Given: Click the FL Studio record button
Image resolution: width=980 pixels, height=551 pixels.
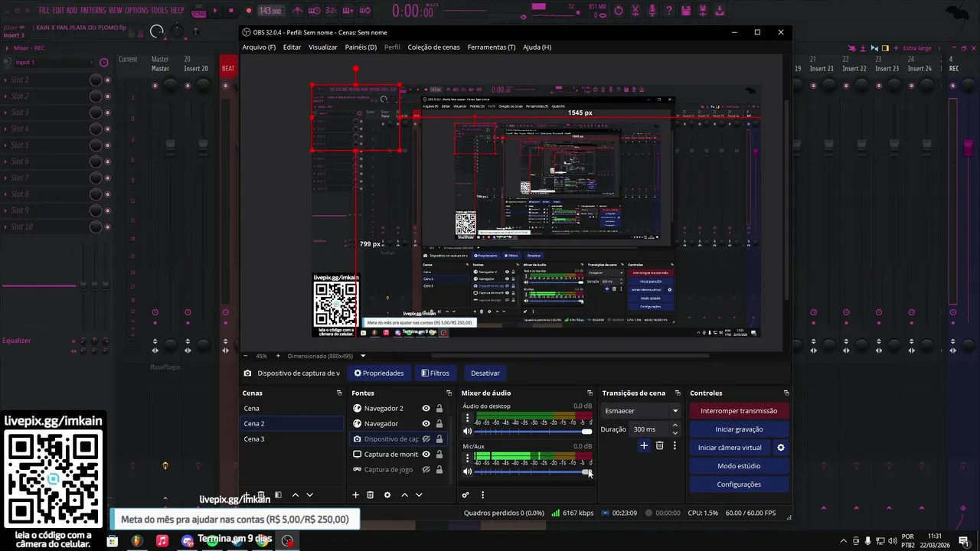Looking at the screenshot, I should pos(249,11).
